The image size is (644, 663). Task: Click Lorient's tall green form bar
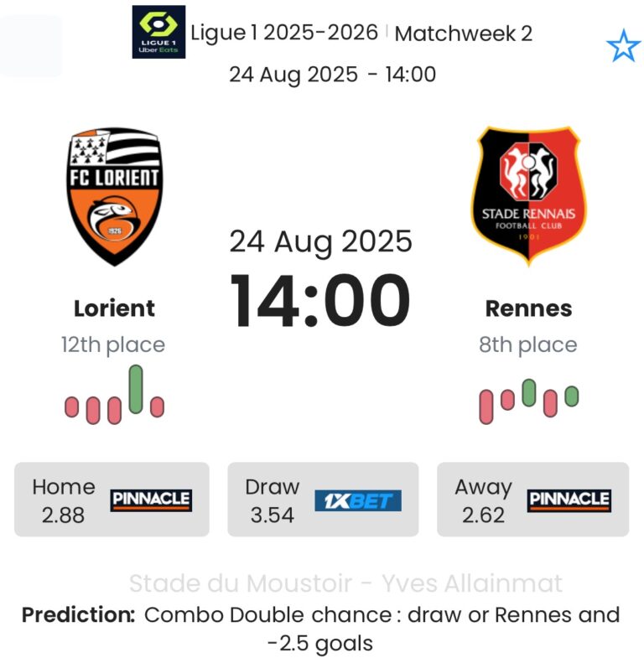pyautogui.click(x=136, y=389)
